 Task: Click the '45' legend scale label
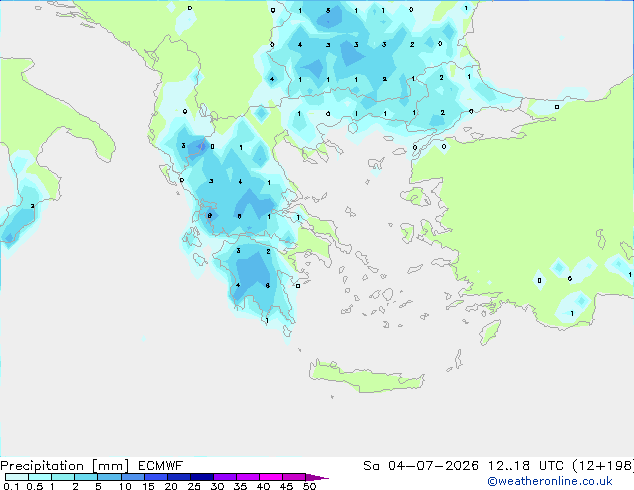coord(286,486)
